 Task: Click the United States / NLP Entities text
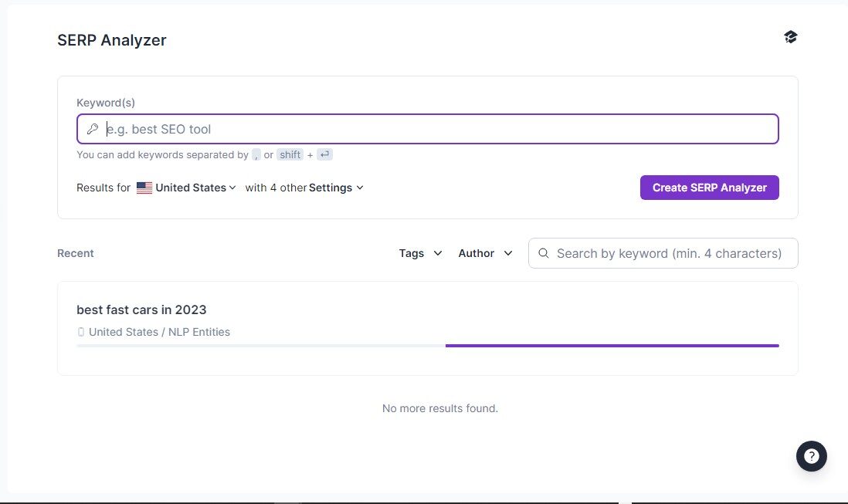(160, 332)
